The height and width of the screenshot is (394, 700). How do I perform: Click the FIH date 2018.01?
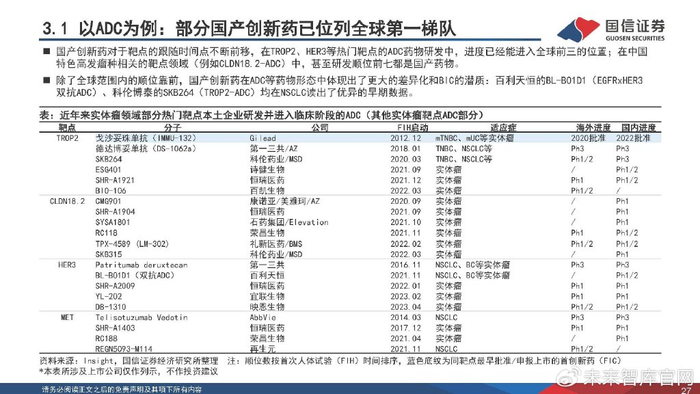(405, 149)
